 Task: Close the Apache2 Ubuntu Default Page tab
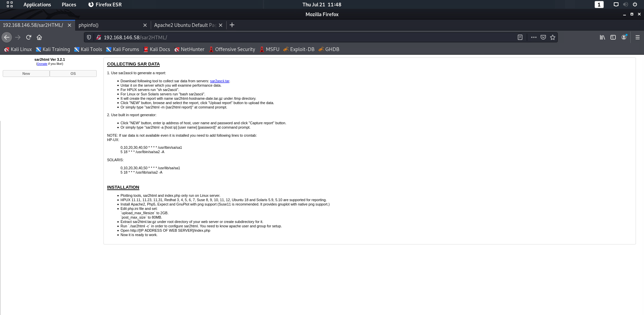point(221,25)
